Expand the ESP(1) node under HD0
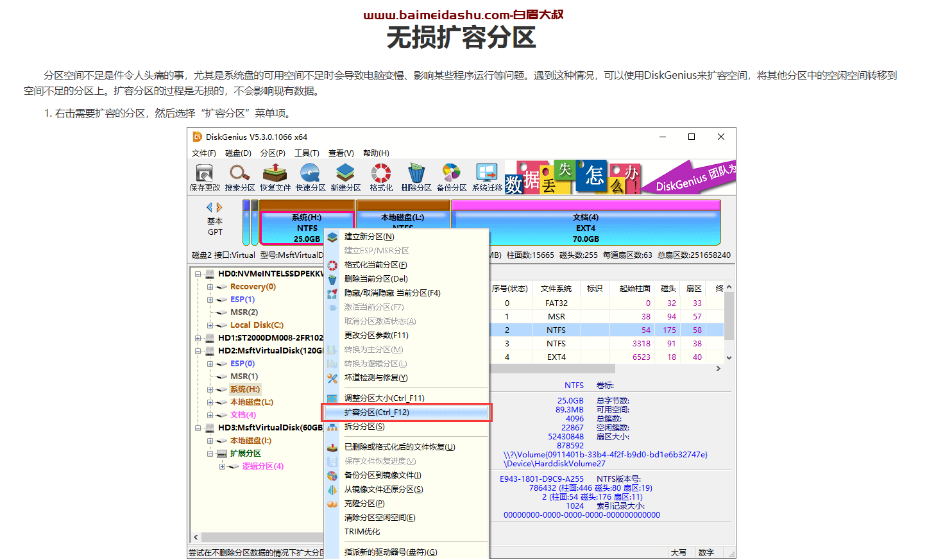This screenshot has height=560, width=927. pyautogui.click(x=210, y=300)
